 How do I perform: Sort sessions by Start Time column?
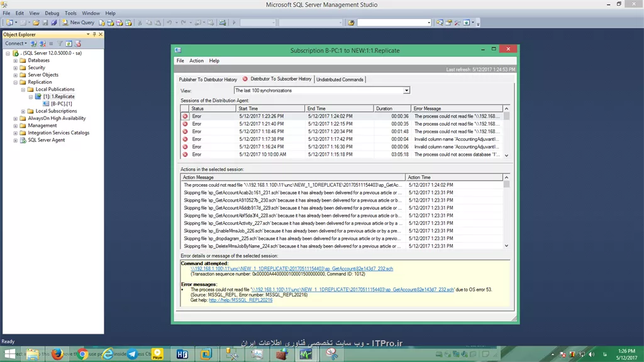pos(270,109)
